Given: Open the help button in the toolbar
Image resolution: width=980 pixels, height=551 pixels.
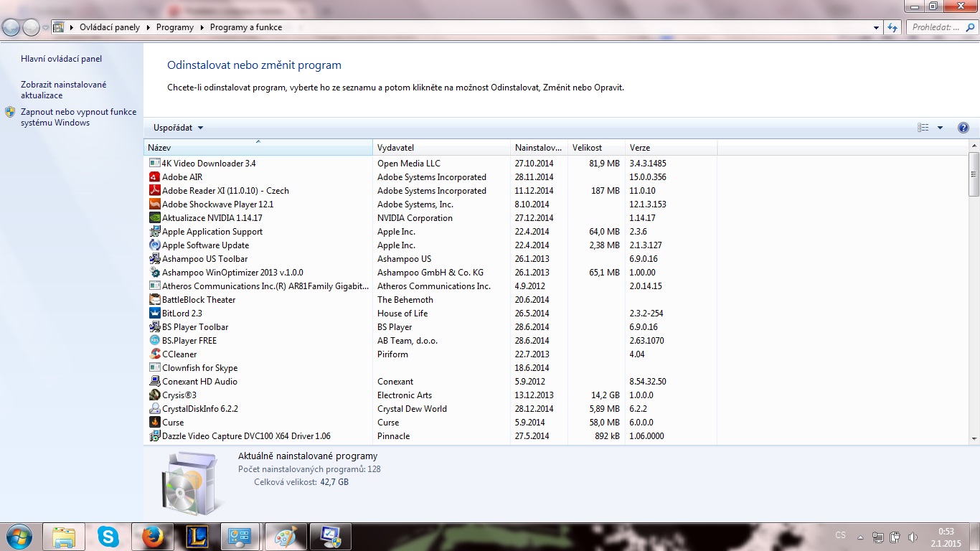Looking at the screenshot, I should pos(963,128).
